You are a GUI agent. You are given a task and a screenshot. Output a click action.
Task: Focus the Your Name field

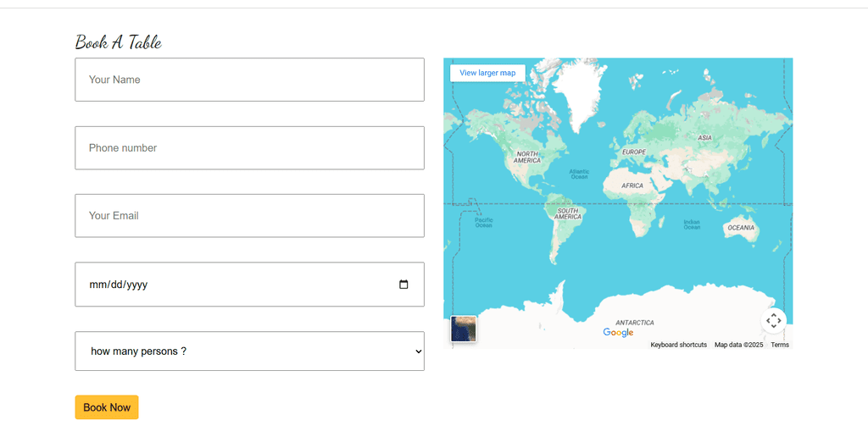click(x=249, y=80)
